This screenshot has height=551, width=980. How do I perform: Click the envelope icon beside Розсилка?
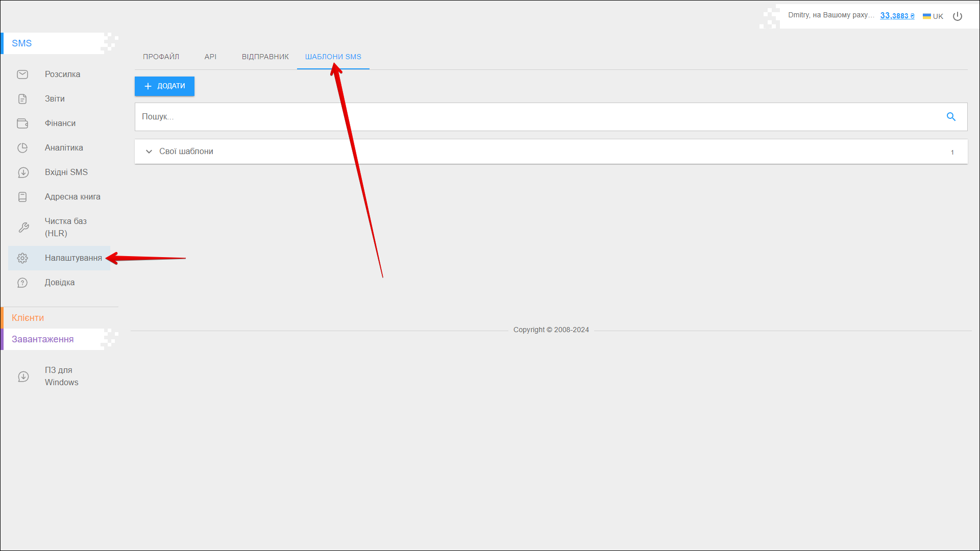pos(22,74)
